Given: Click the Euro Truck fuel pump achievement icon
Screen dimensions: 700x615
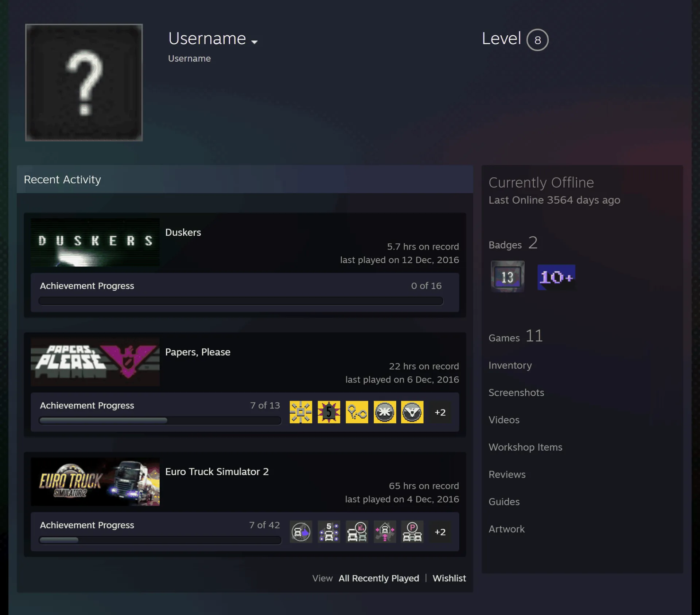Looking at the screenshot, I should click(357, 532).
